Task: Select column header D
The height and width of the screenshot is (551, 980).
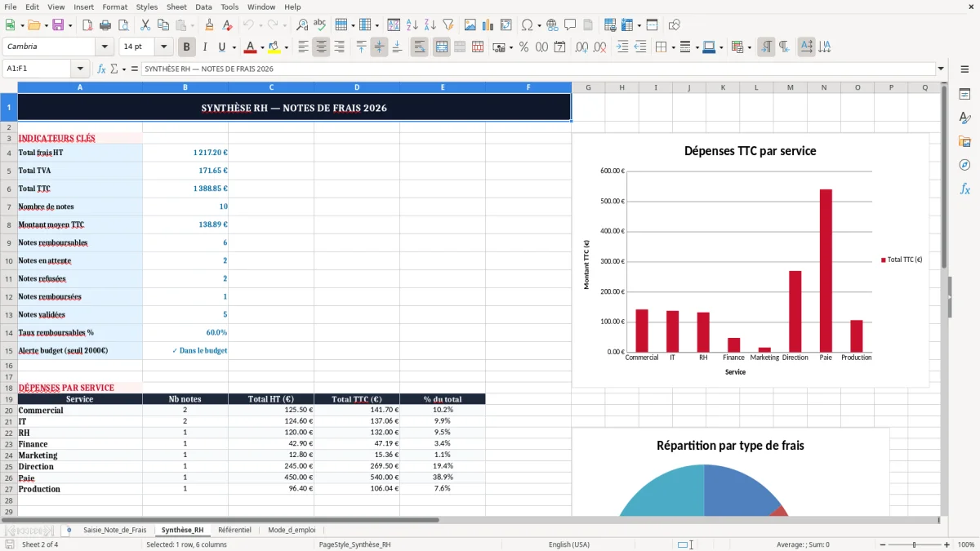Action: tap(357, 87)
